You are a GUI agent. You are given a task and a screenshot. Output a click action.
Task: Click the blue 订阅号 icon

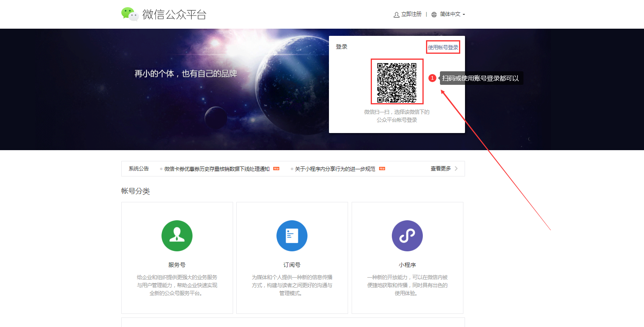(292, 236)
